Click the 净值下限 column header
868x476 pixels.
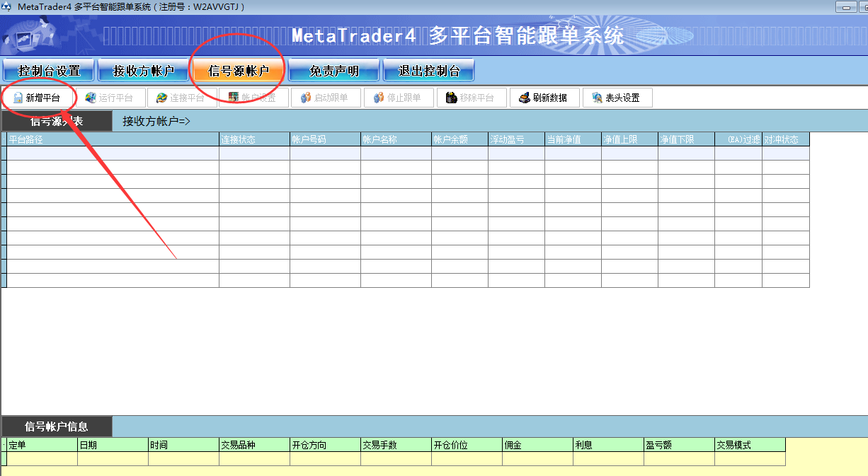687,139
